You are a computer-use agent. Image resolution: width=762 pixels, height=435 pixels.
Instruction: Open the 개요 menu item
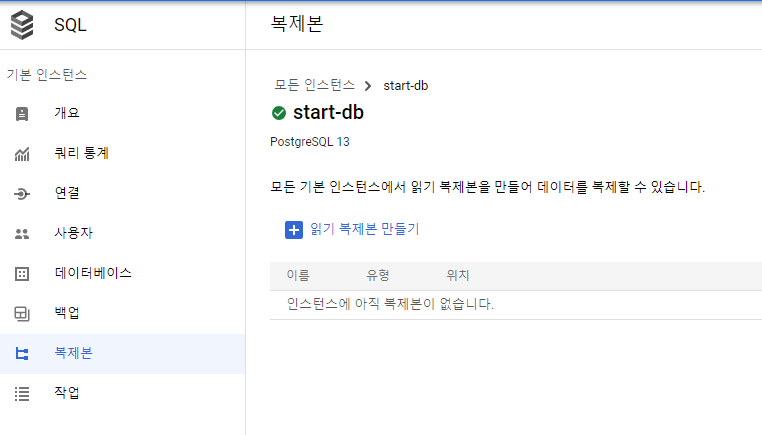coord(67,114)
